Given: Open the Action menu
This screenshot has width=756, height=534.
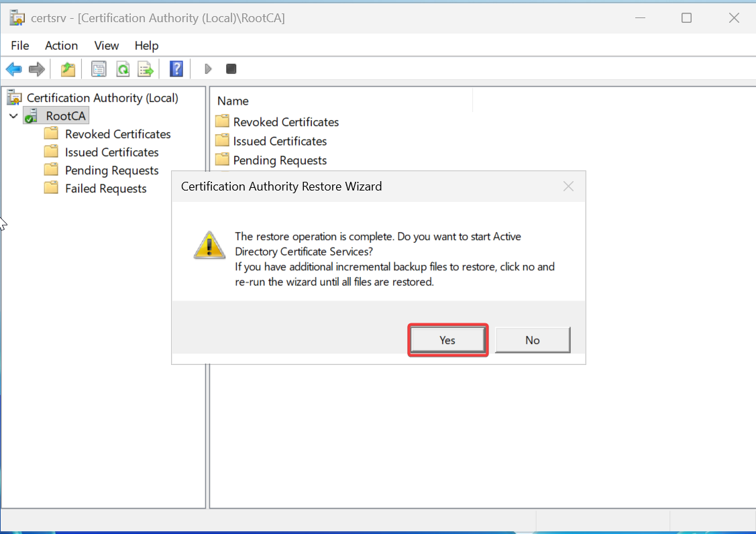Looking at the screenshot, I should [61, 46].
